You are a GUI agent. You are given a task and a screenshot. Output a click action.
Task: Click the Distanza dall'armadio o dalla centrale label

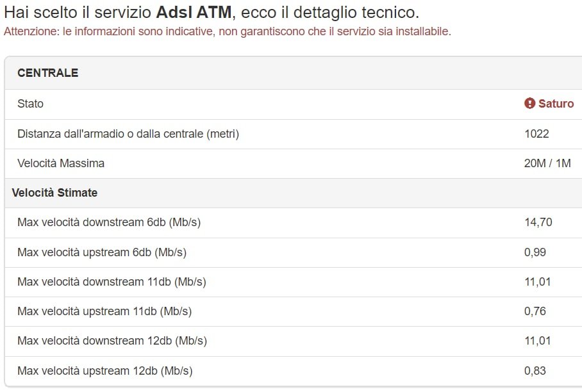128,133
